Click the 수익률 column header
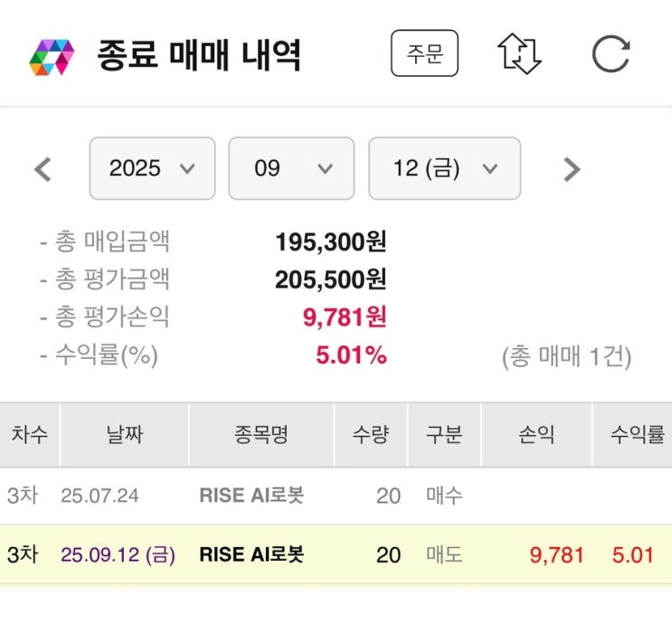The image size is (672, 624). point(637,435)
